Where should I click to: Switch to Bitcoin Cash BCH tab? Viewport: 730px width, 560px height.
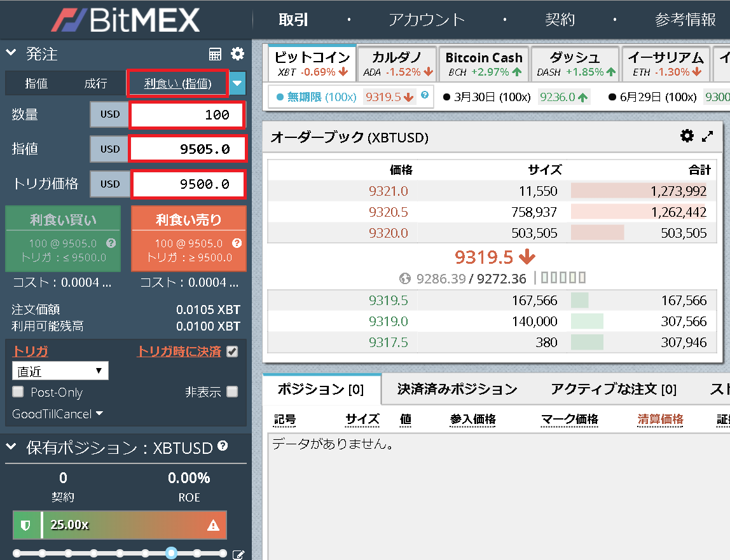coord(484,64)
